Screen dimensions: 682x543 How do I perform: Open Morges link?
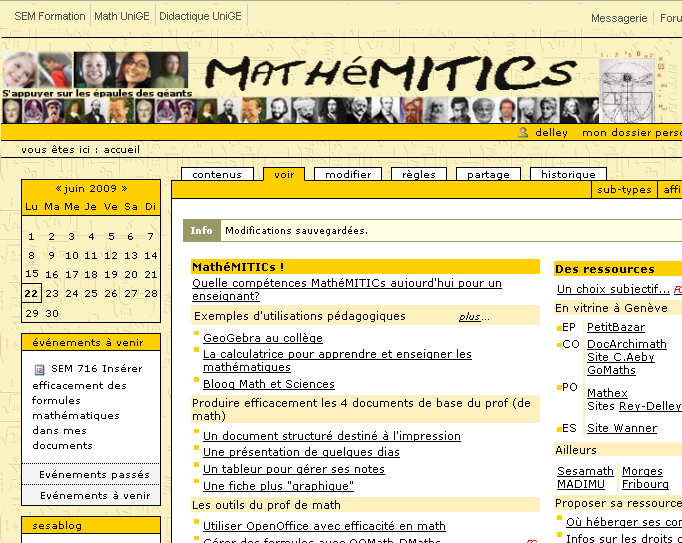click(642, 471)
